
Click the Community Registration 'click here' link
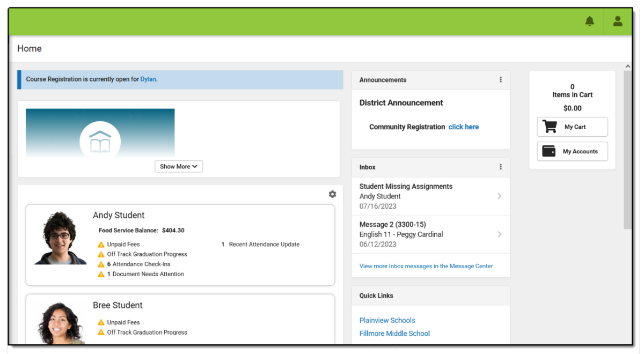tap(464, 127)
